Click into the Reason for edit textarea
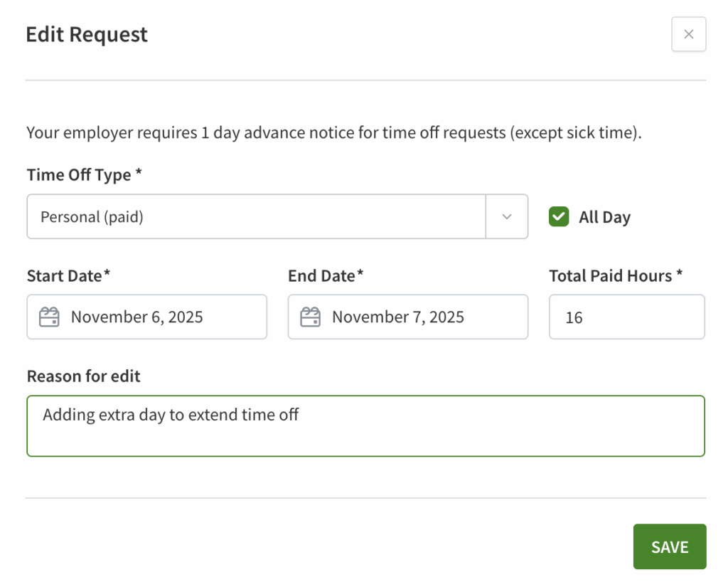 coord(365,434)
